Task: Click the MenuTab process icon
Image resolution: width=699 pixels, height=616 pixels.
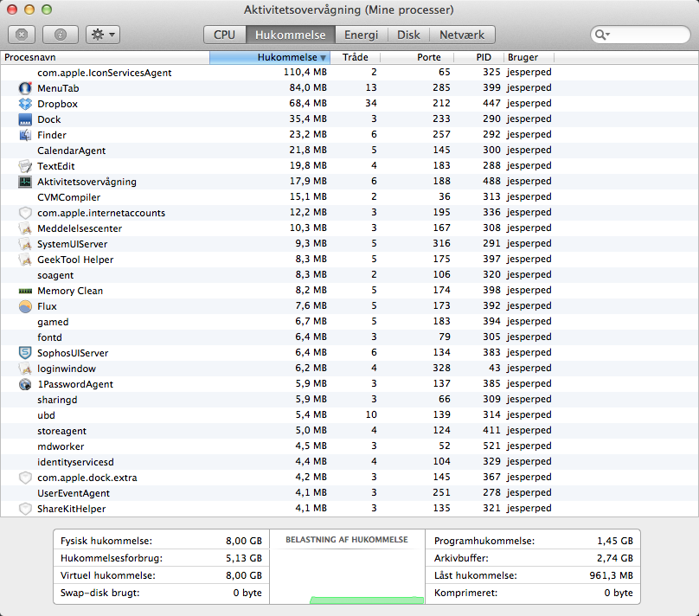Action: pos(25,87)
